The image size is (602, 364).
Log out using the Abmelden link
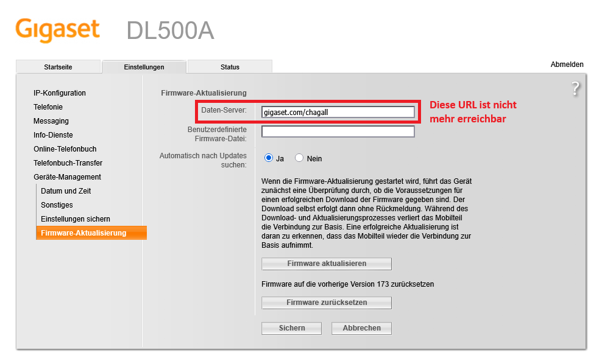coord(567,64)
